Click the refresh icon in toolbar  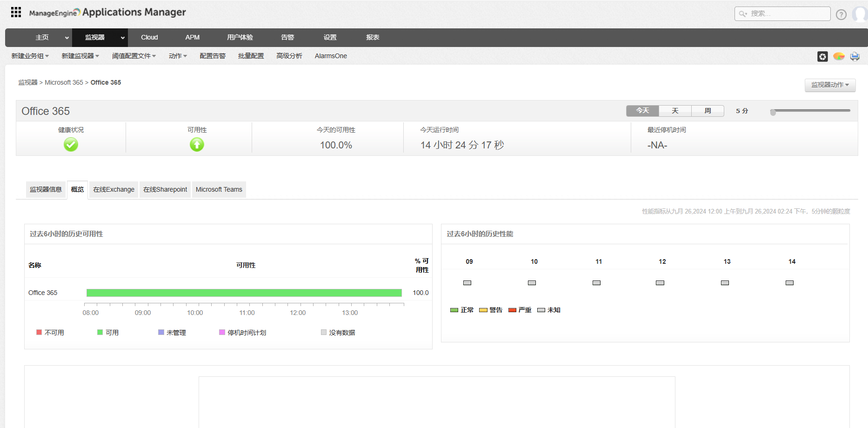[x=822, y=56]
